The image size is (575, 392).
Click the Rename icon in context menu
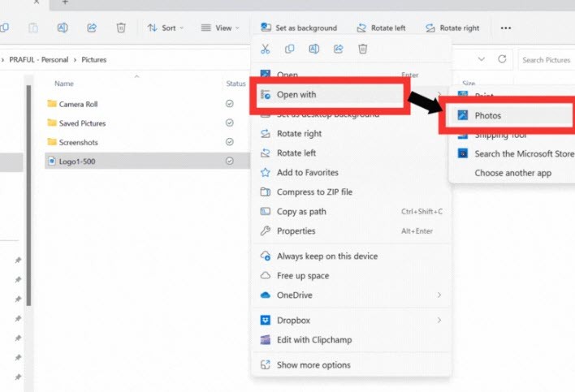tap(314, 49)
